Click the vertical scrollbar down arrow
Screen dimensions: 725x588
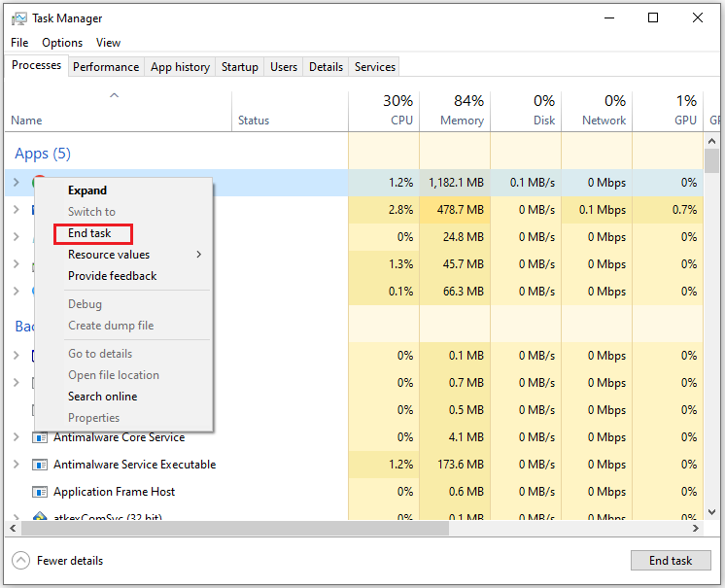712,512
